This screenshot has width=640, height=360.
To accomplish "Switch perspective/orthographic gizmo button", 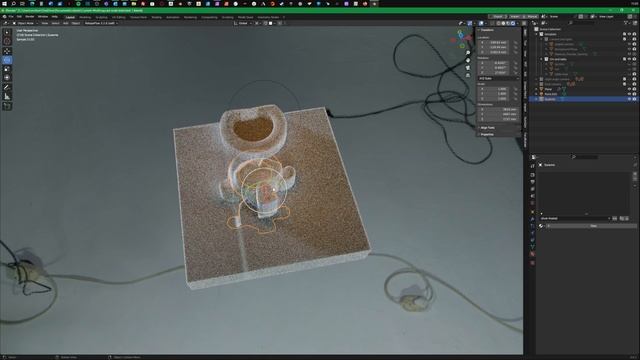I will (468, 75).
